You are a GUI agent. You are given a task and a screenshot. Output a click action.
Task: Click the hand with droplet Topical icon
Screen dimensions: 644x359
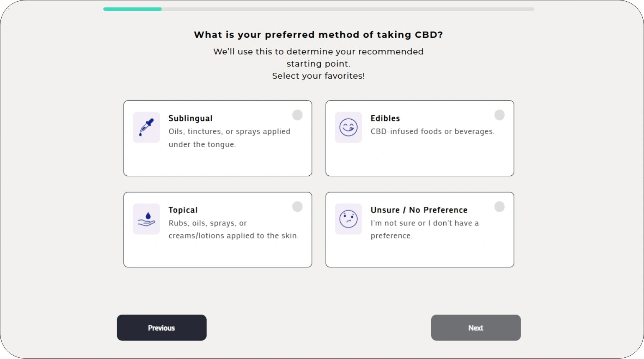[x=146, y=219]
